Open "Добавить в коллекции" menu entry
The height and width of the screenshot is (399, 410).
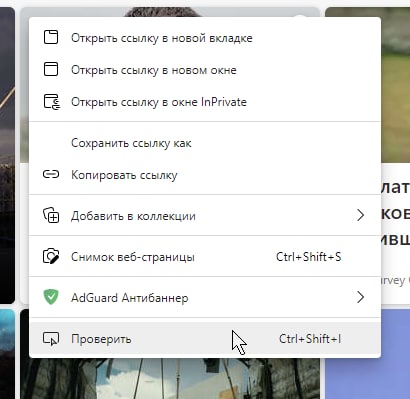pos(205,216)
